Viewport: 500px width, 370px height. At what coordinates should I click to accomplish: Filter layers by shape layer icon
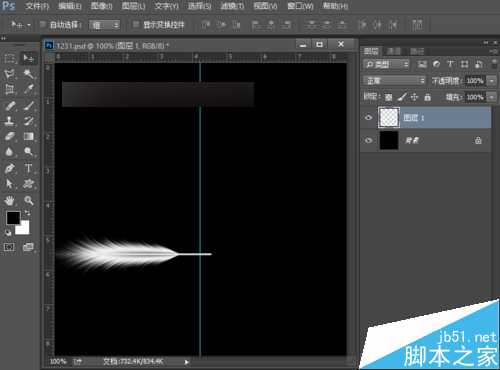[x=464, y=64]
